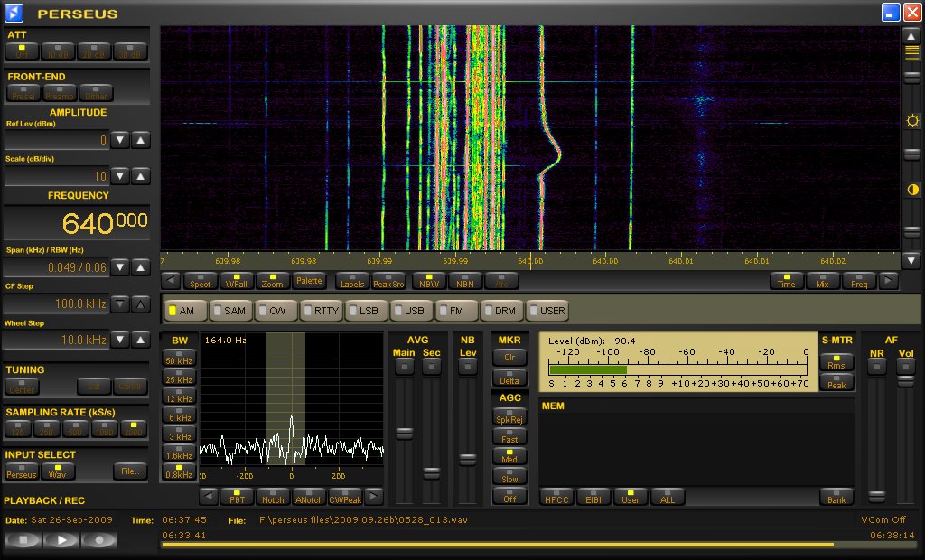Image resolution: width=925 pixels, height=560 pixels.
Task: Clear markers with the Clr button
Action: coord(509,357)
